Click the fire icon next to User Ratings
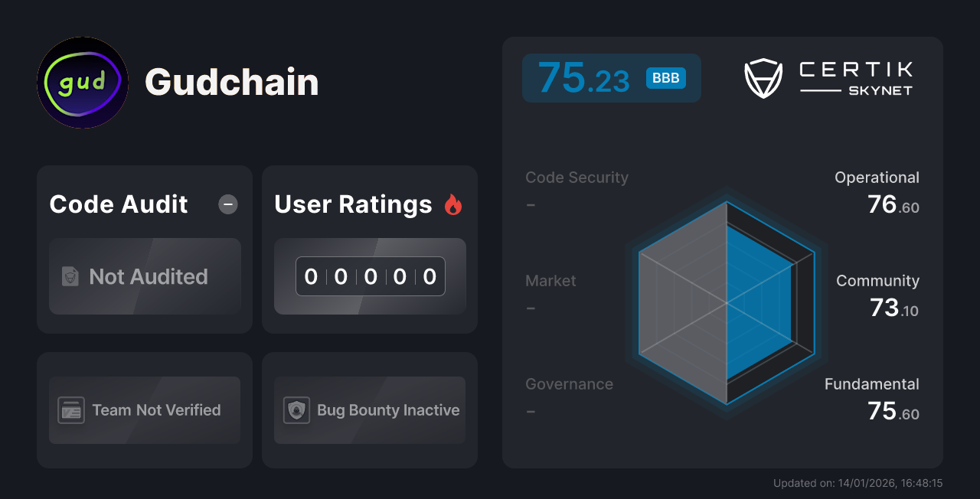Viewport: 980px width, 499px height. click(x=453, y=204)
